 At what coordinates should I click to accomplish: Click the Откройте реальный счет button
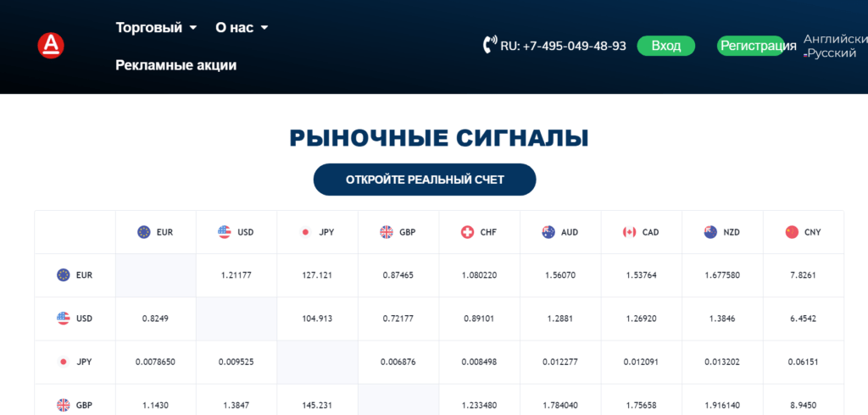[x=425, y=180]
